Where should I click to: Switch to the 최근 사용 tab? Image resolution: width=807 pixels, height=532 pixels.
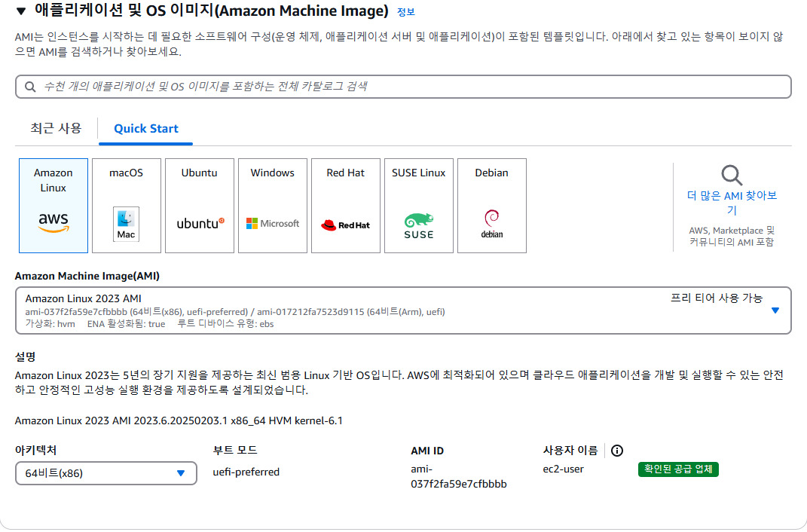click(x=56, y=128)
